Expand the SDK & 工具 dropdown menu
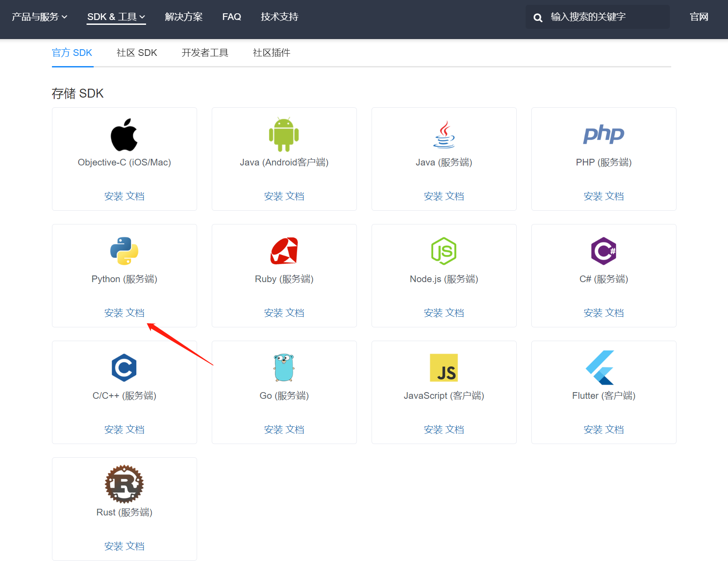The image size is (728, 570). tap(116, 17)
